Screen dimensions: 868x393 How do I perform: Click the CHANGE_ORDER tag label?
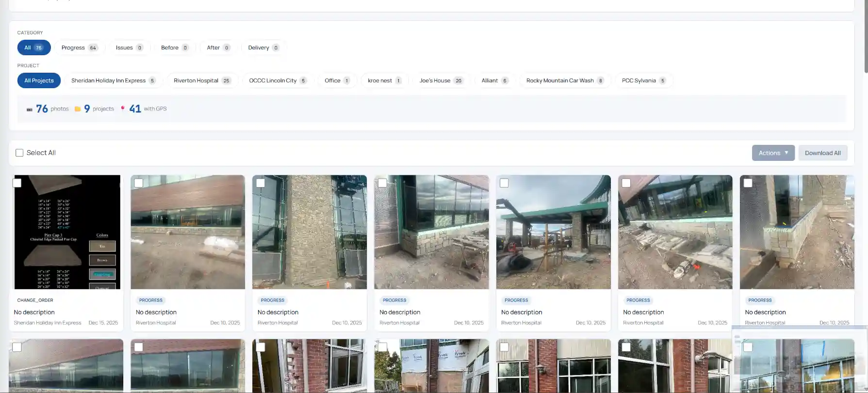point(35,300)
